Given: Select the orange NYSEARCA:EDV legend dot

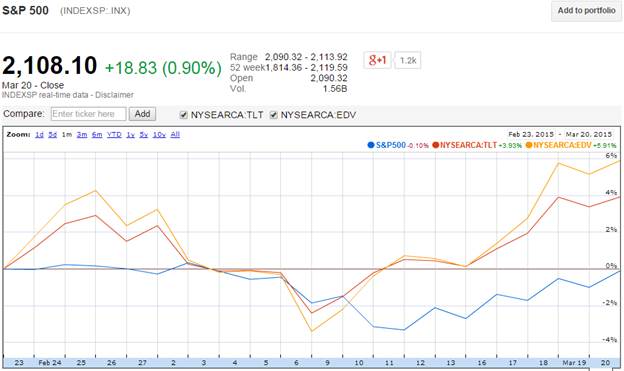Looking at the screenshot, I should tap(529, 145).
